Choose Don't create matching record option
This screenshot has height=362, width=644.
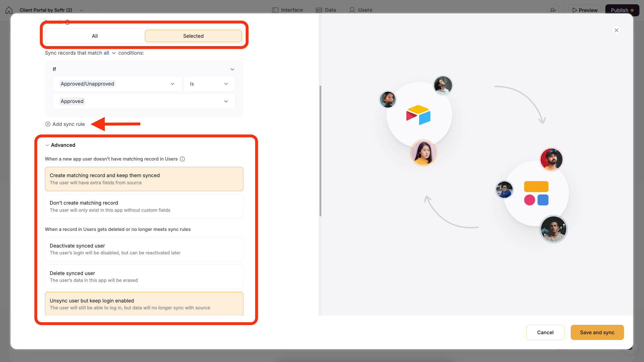(144, 206)
